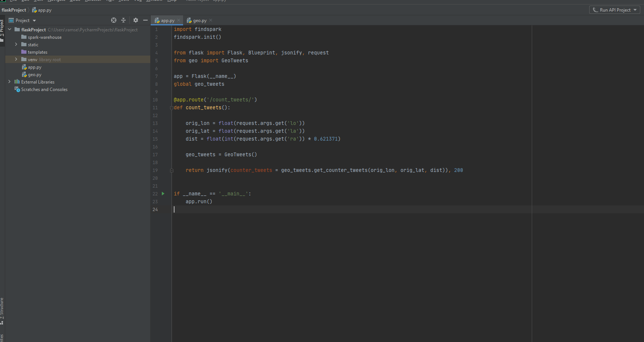Hide the Project tool window with minus icon
This screenshot has width=644, height=342.
[145, 20]
